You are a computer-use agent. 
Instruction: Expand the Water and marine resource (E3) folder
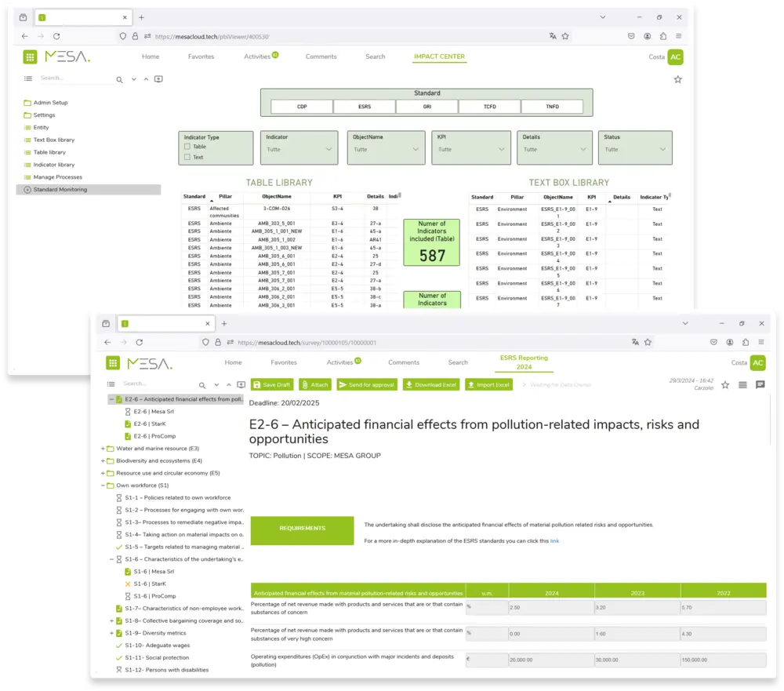tap(104, 448)
